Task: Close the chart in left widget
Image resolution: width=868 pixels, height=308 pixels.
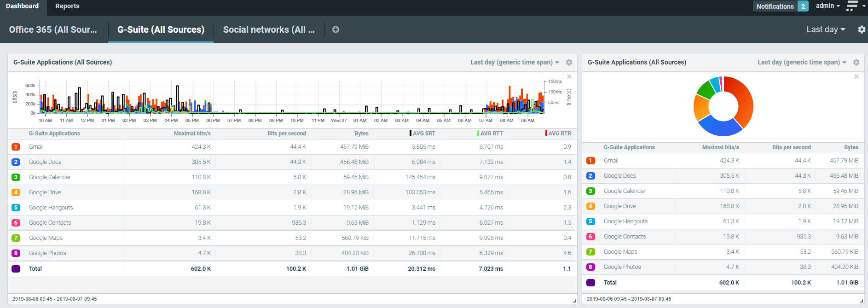Action: [569, 76]
